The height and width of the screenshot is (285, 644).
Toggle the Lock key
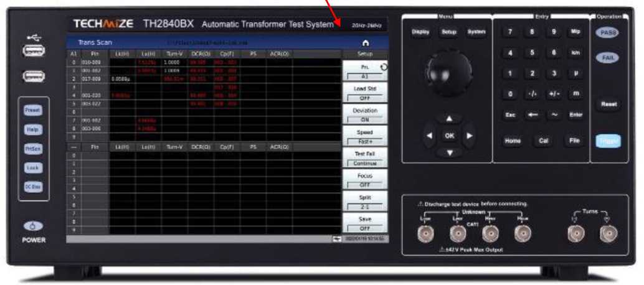click(33, 168)
